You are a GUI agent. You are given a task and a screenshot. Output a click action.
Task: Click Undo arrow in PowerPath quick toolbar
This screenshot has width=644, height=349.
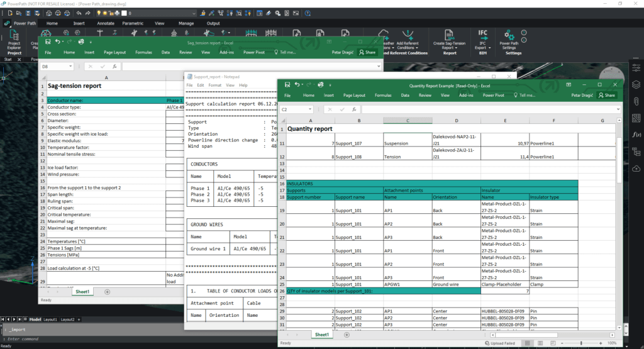tap(79, 13)
